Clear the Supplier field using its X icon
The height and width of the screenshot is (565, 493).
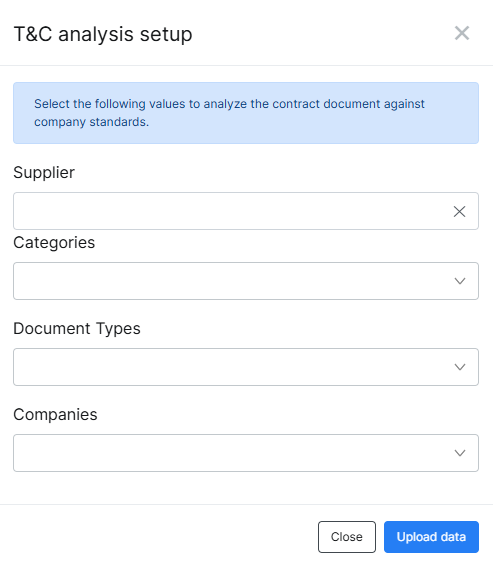(x=459, y=212)
